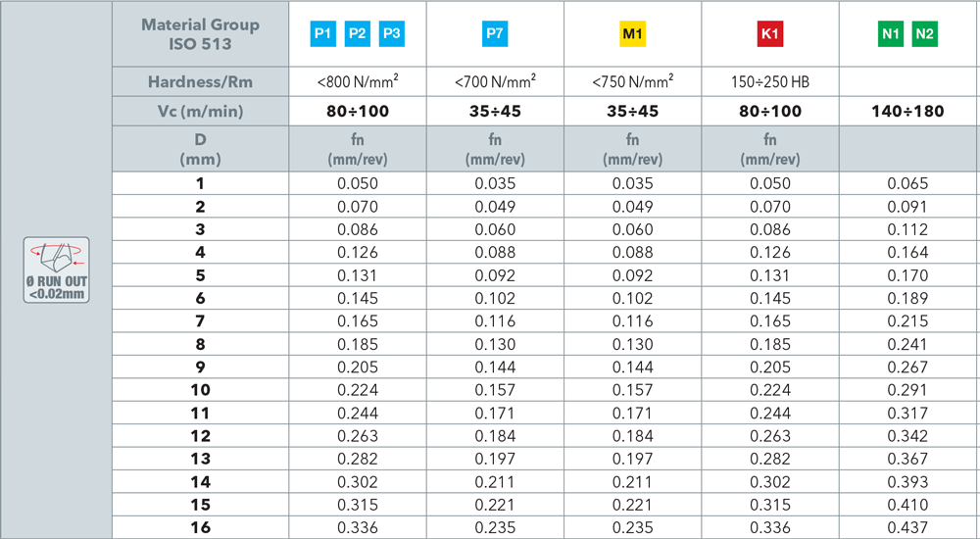Viewport: 980px width, 539px height.
Task: Click the 0.437 feed value
Action: pos(907,527)
